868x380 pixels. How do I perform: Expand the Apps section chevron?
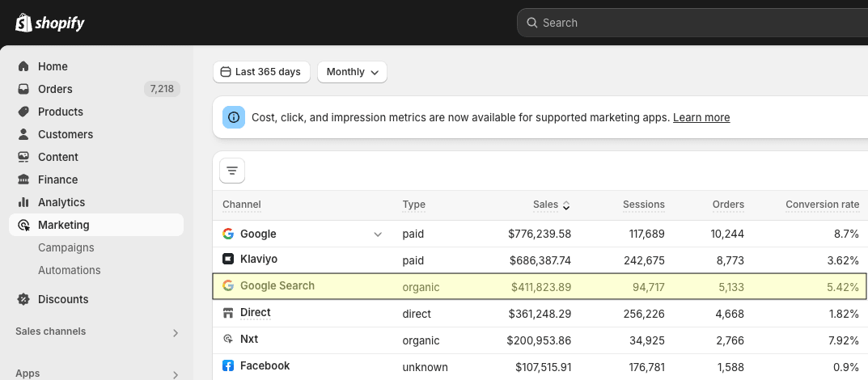(175, 374)
